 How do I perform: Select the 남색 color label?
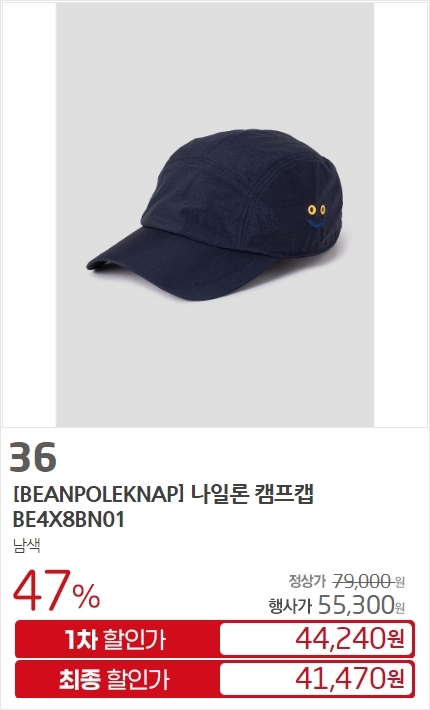(27, 545)
